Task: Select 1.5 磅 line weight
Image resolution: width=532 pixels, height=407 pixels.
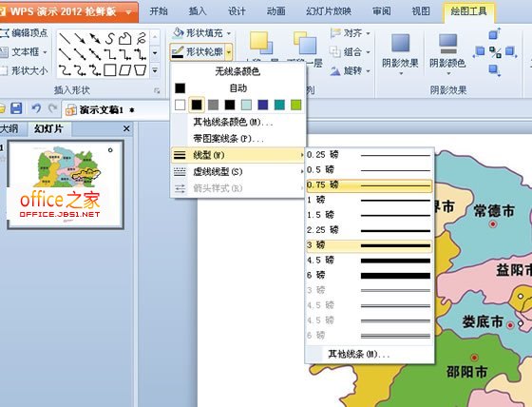Action: [370, 215]
